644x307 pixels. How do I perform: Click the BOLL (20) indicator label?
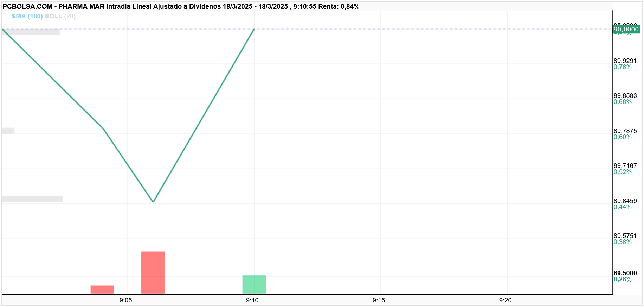[60, 16]
